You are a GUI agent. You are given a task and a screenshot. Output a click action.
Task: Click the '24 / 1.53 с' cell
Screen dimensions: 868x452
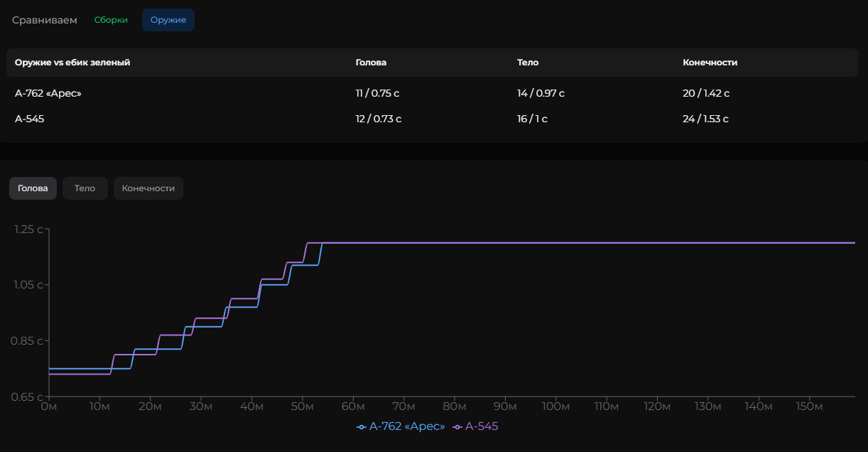tap(705, 119)
